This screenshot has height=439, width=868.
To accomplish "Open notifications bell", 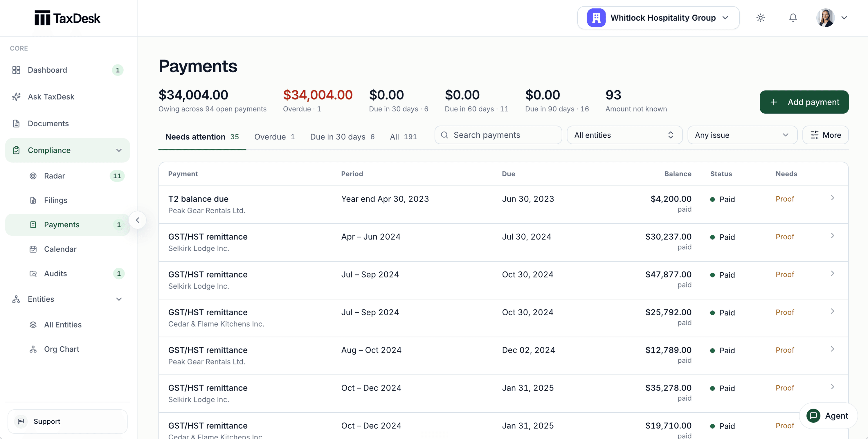I will click(793, 18).
